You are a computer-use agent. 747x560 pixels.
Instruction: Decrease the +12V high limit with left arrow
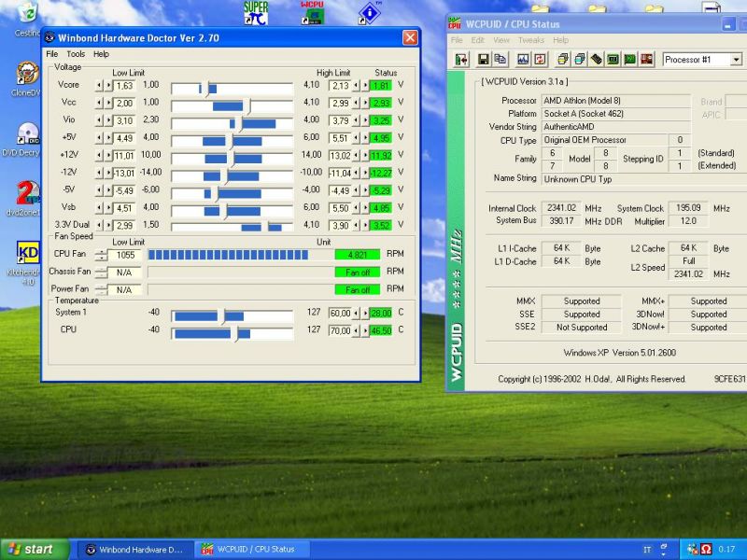356,156
